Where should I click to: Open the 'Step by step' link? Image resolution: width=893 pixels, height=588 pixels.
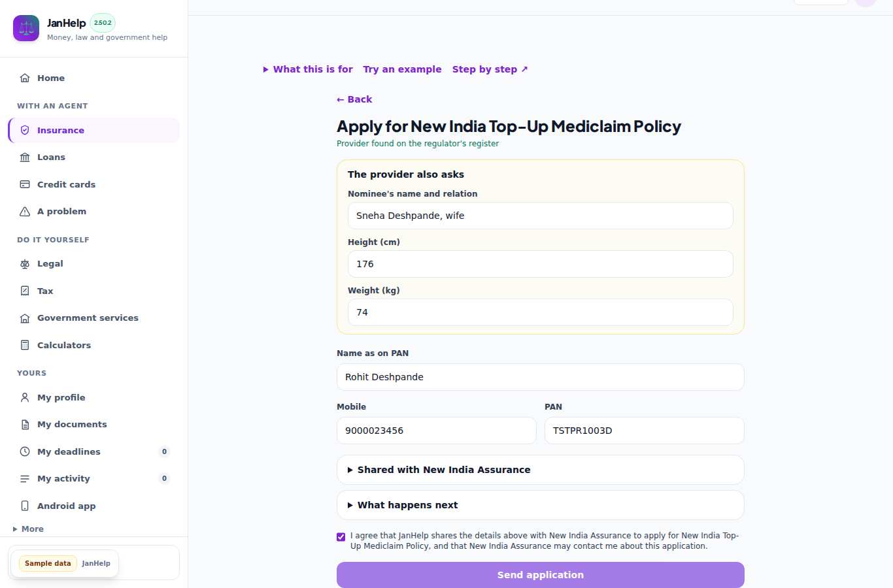point(490,69)
